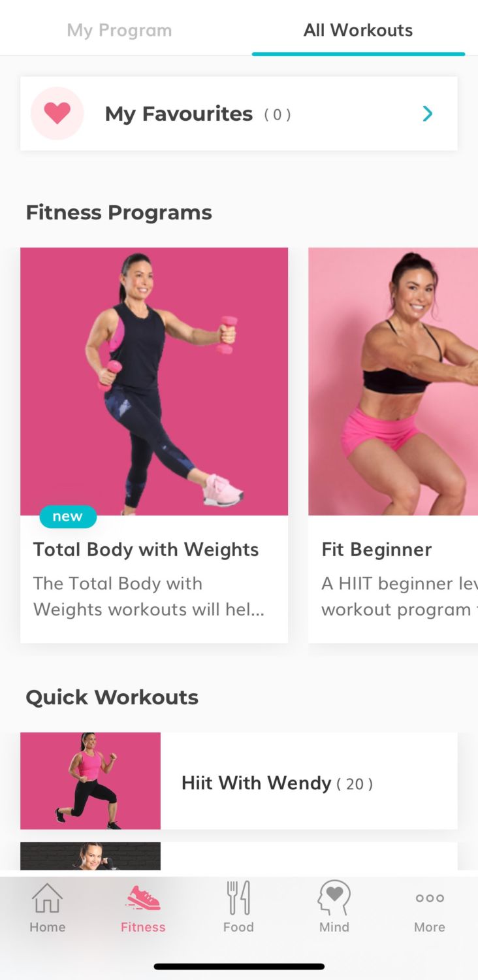Tap the iOS home indicator bar
Image resolution: width=478 pixels, height=980 pixels.
pyautogui.click(x=239, y=966)
